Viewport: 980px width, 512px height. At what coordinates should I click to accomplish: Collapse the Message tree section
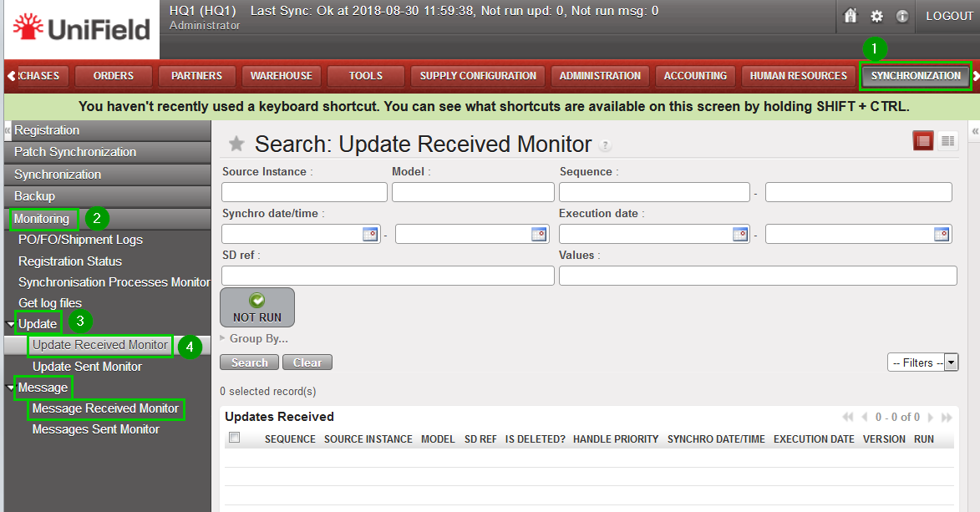click(10, 388)
